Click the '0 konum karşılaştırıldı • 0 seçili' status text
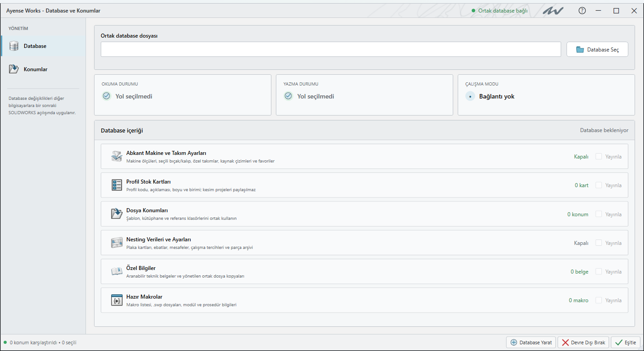This screenshot has width=644, height=351. [43, 342]
